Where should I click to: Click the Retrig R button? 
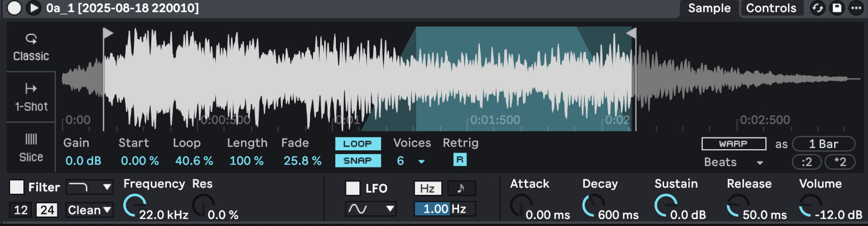[460, 160]
